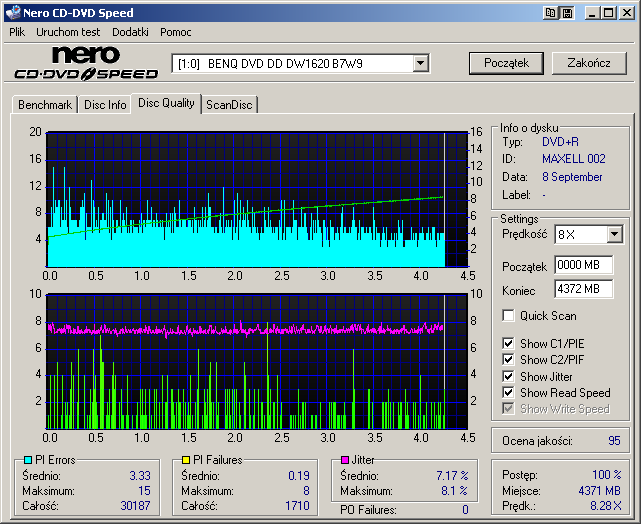Click the cyan PI Errors color swatch
Screen dimensions: 641x524
pyautogui.click(x=28, y=460)
